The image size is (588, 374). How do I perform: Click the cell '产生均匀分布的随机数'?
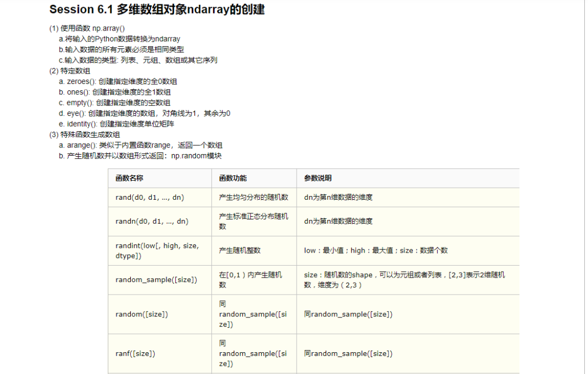[x=254, y=197]
